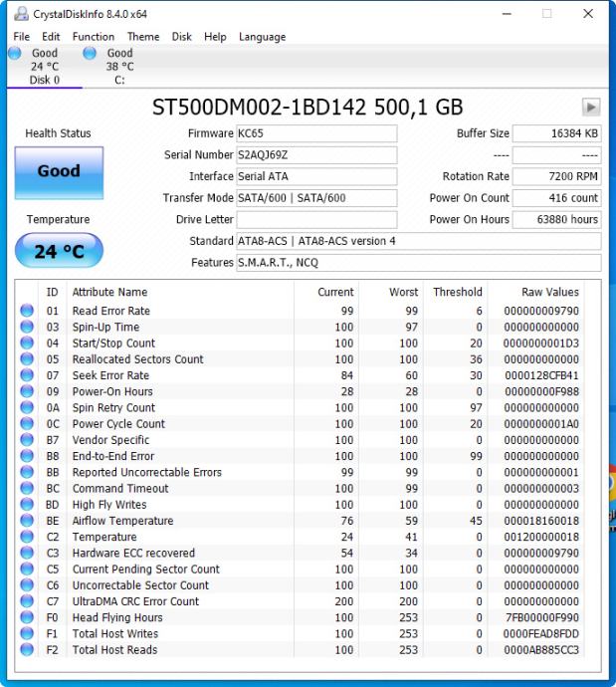Click status orb for Seek Error Rate
Screen dimensions: 616x687
[27, 375]
